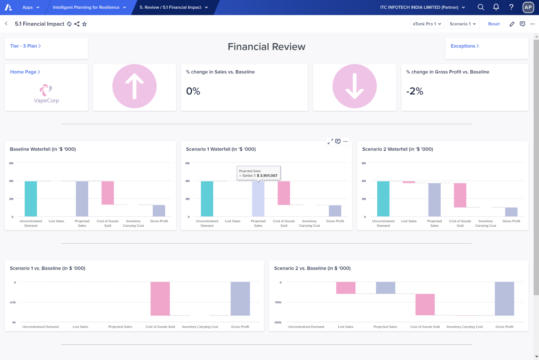539x360 pixels.
Task: Click the VaporCorp logo
Action: 46,94
